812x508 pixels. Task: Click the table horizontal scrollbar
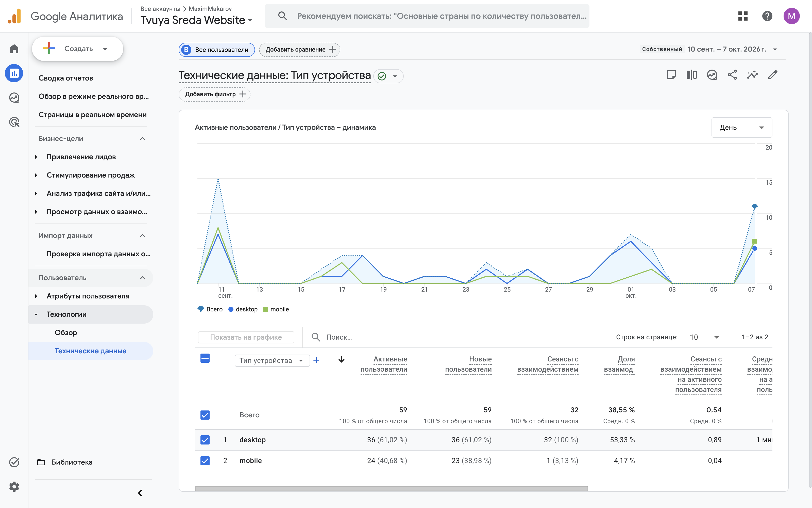pyautogui.click(x=391, y=488)
